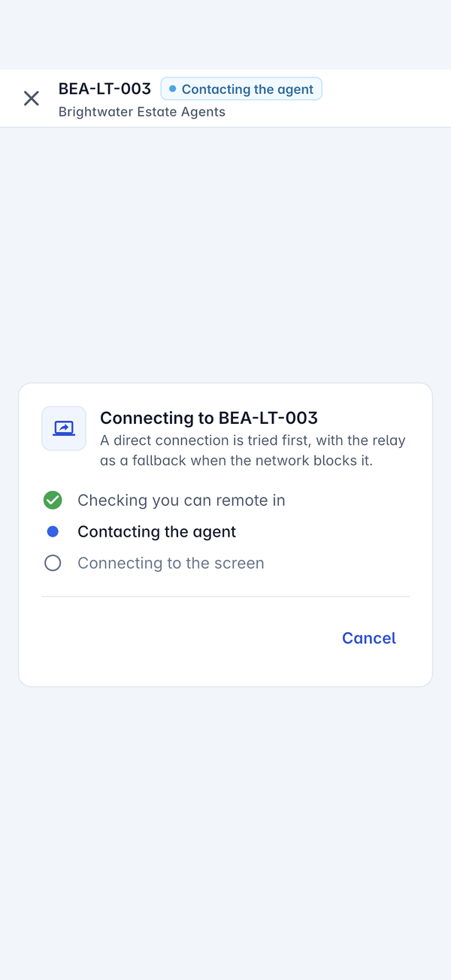Viewport: 451px width, 980px height.
Task: Click the empty backdrop between the header and the dialog
Action: (225, 256)
